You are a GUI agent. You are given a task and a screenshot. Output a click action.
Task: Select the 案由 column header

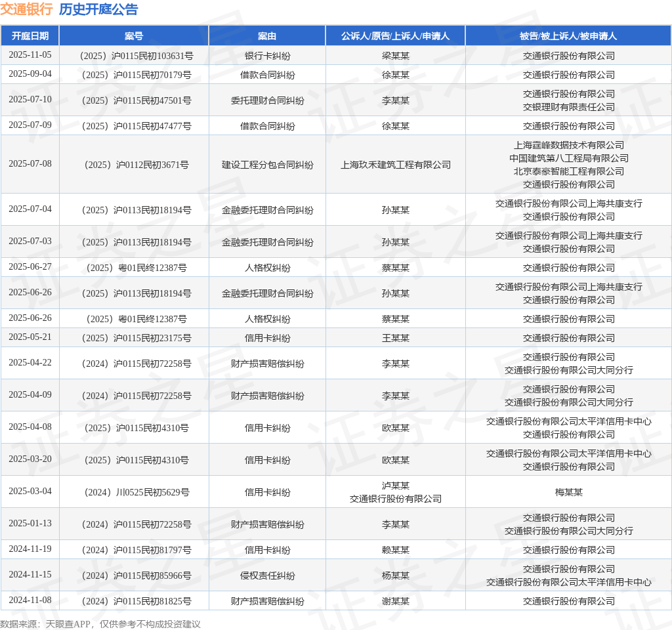[x=267, y=36]
